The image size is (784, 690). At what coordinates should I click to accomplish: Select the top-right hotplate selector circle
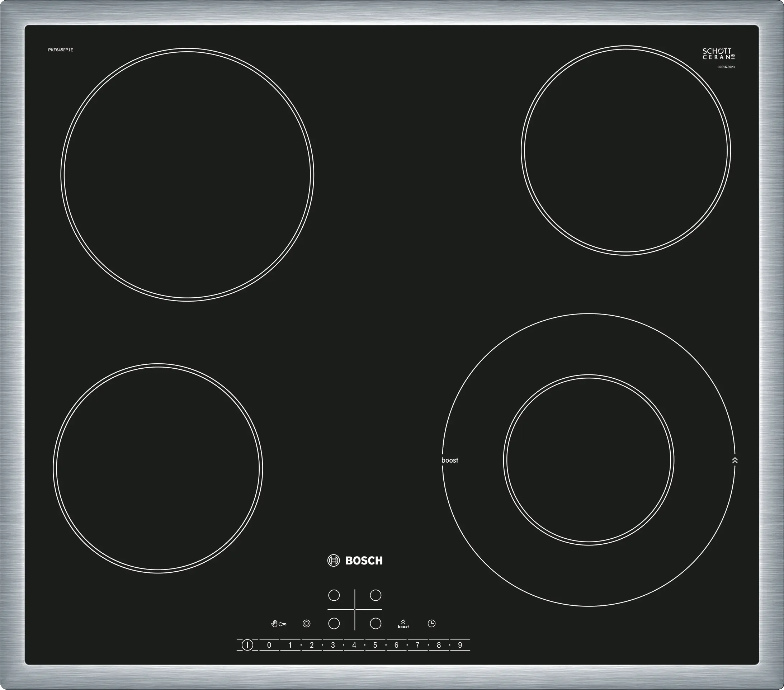(376, 595)
